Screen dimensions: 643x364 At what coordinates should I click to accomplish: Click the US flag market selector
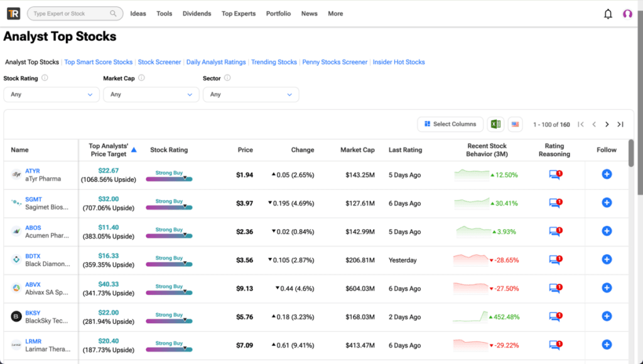click(x=515, y=124)
